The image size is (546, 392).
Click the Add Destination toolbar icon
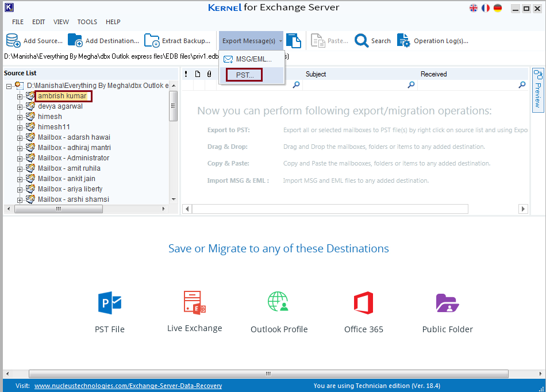point(75,41)
